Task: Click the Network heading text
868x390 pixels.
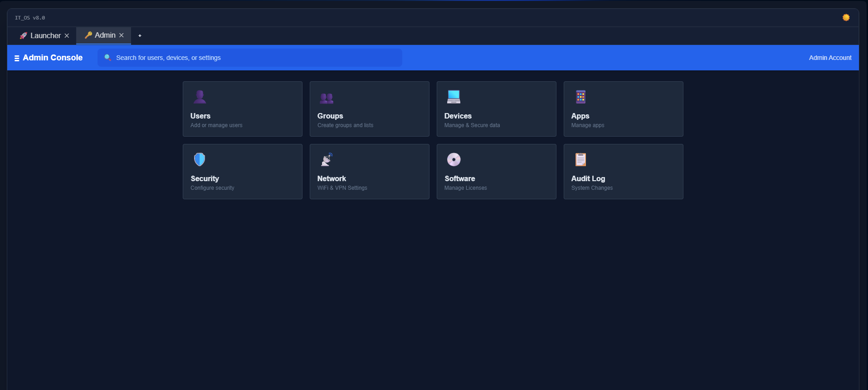Action: tap(332, 178)
